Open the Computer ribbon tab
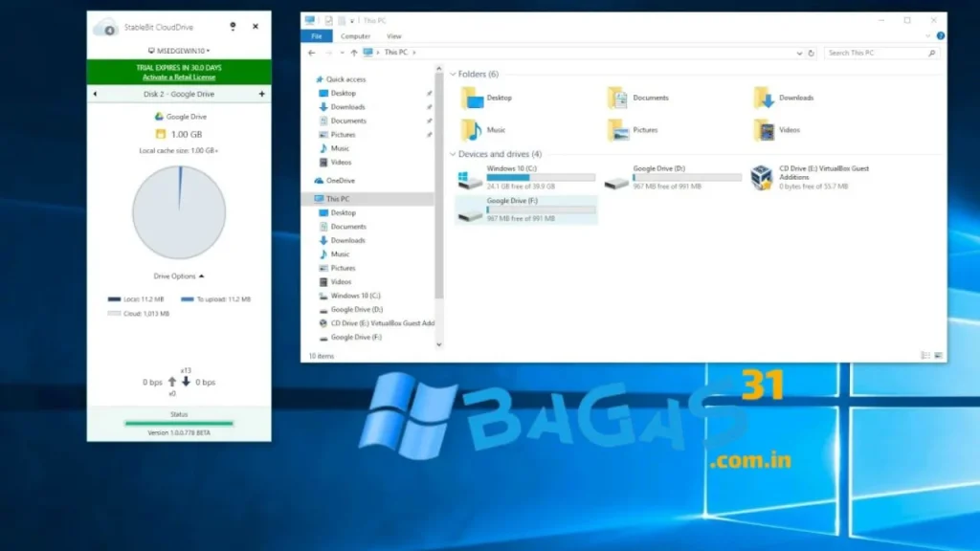 point(355,36)
